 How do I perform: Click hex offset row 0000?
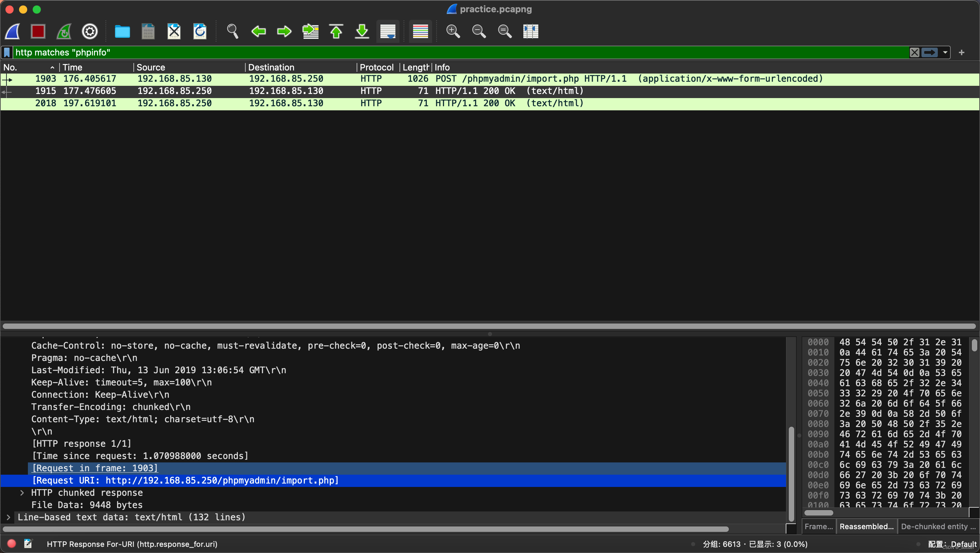click(818, 342)
